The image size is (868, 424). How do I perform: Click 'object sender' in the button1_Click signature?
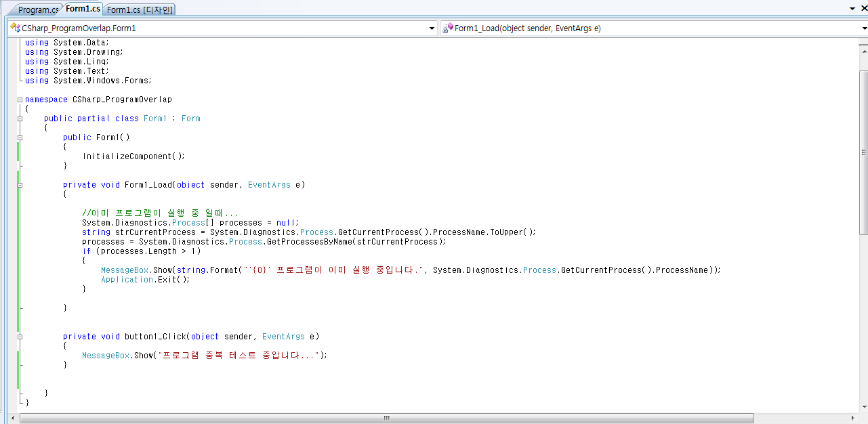(224, 337)
